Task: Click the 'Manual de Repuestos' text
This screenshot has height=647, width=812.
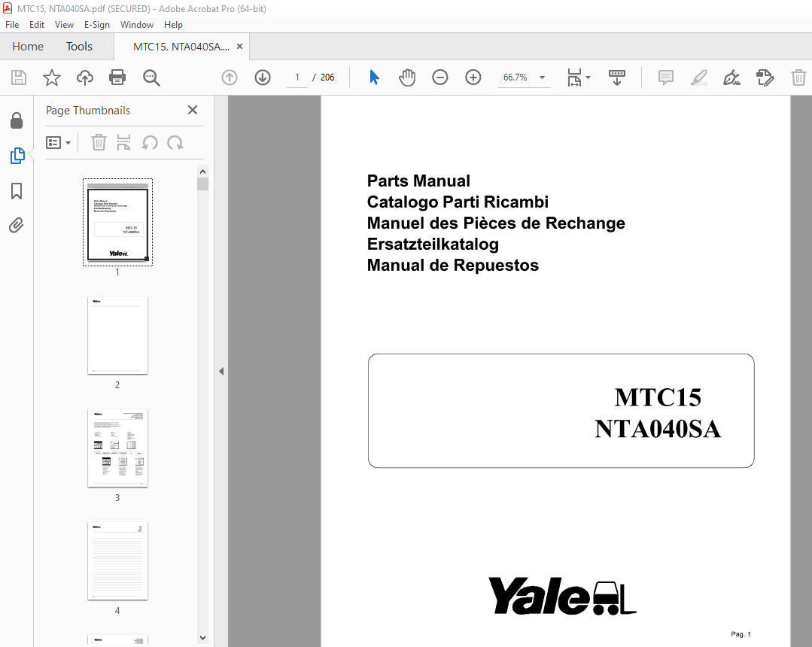Action: 452,265
